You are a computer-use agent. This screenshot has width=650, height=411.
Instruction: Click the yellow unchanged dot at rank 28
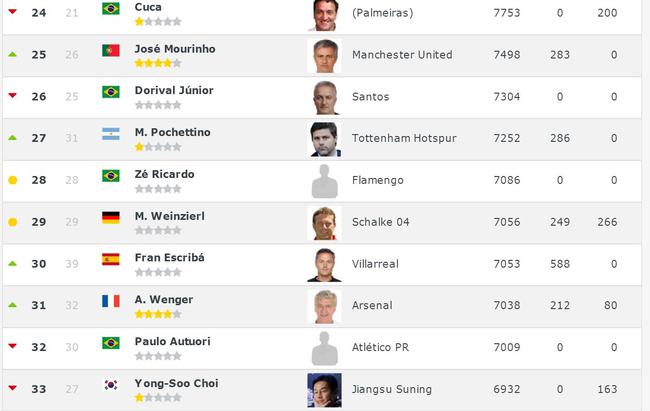12,180
